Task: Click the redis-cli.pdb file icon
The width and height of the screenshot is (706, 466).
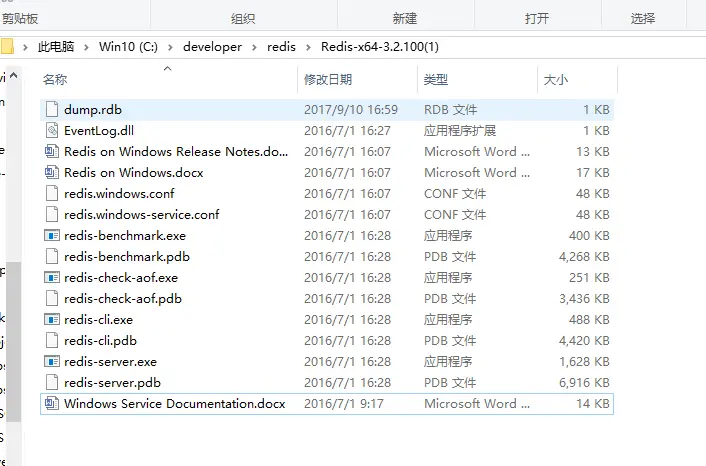Action: (52, 340)
